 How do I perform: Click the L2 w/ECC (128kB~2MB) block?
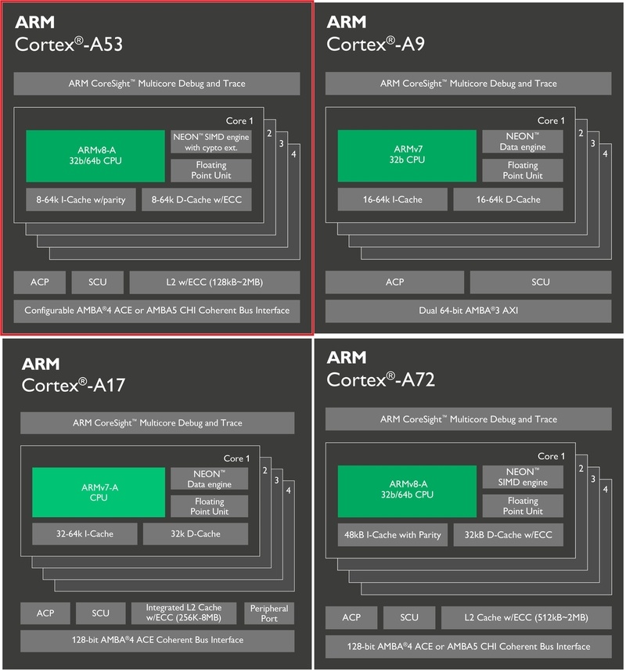click(x=214, y=282)
